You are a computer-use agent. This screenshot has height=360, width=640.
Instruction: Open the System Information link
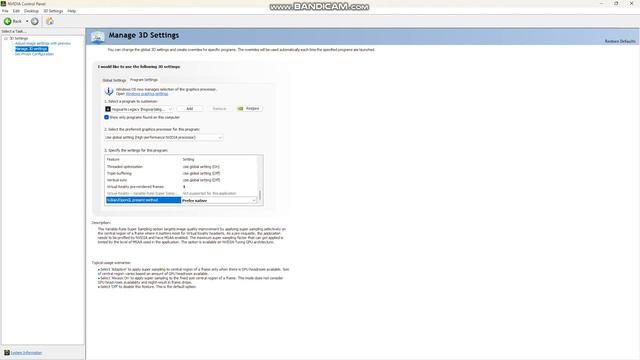coord(26,353)
